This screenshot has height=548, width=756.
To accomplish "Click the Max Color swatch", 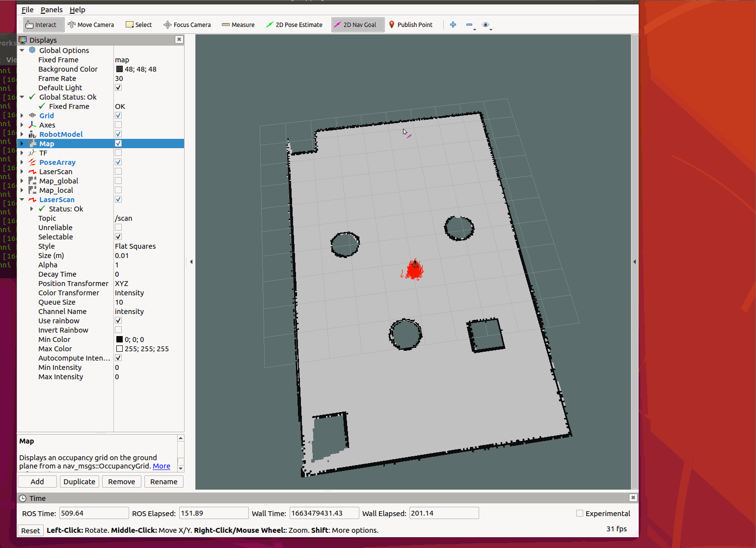I will point(119,349).
